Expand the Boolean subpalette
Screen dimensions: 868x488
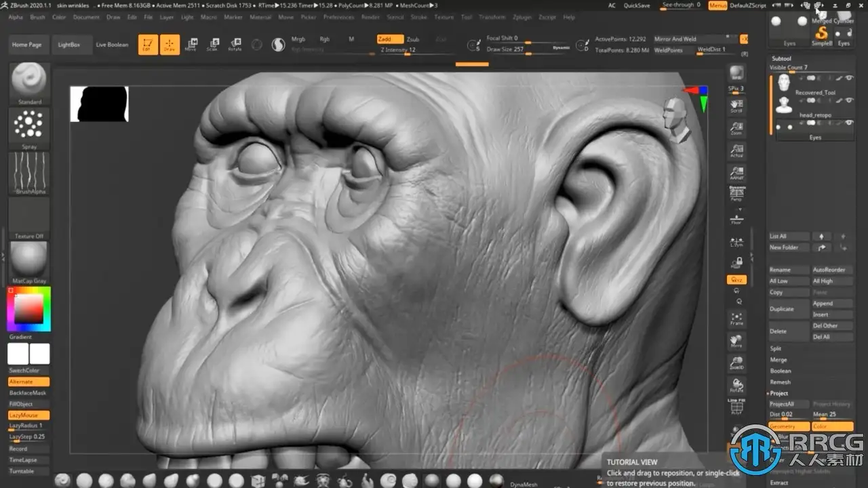coord(781,371)
